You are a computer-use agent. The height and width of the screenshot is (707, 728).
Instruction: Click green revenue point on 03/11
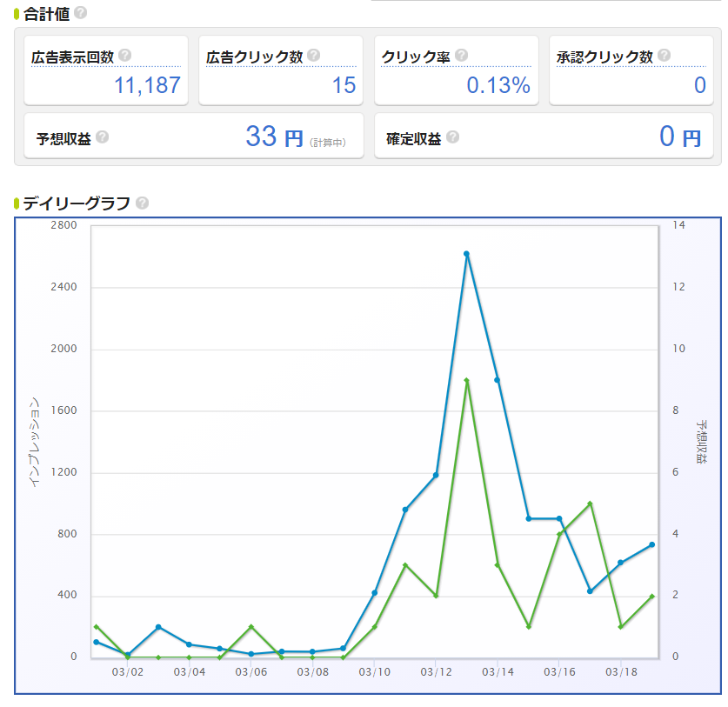pos(404,565)
